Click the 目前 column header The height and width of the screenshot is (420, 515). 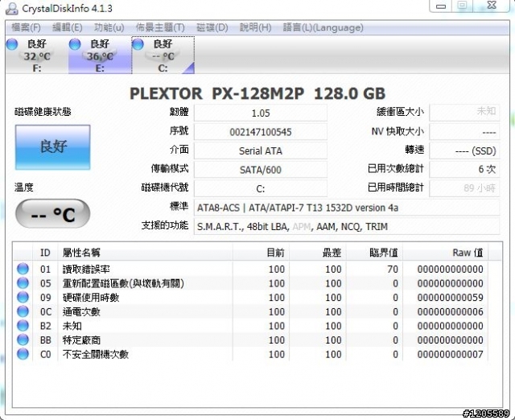point(261,252)
